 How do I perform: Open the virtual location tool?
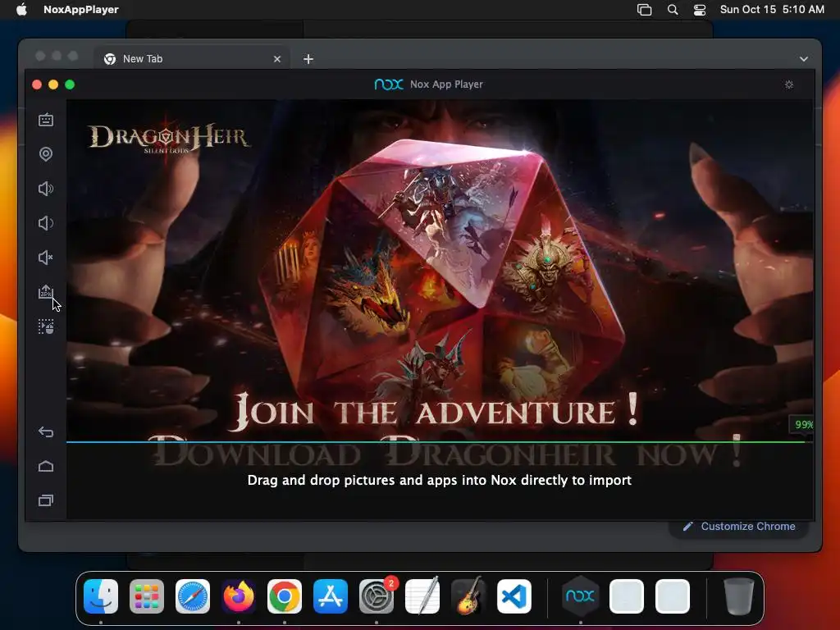click(x=46, y=154)
